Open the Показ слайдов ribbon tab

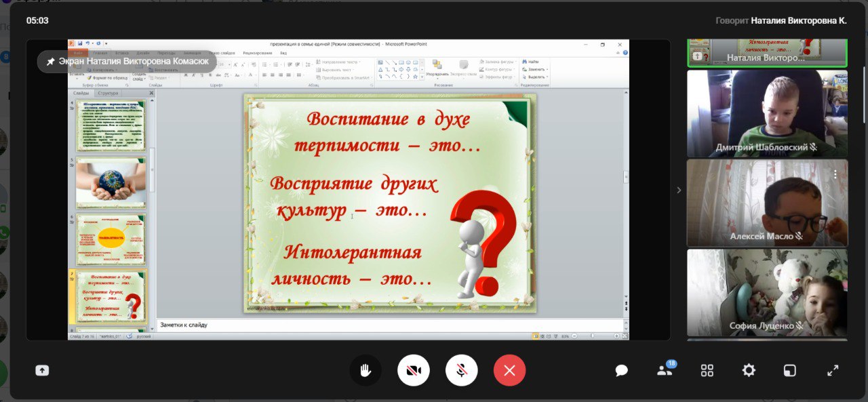click(222, 53)
